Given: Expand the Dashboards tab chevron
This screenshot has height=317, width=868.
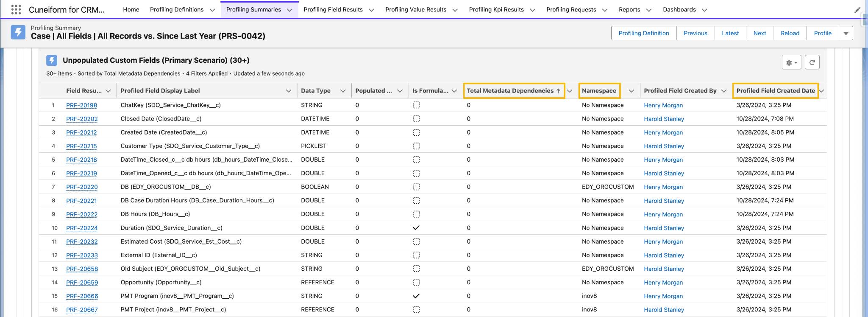Looking at the screenshot, I should point(704,10).
